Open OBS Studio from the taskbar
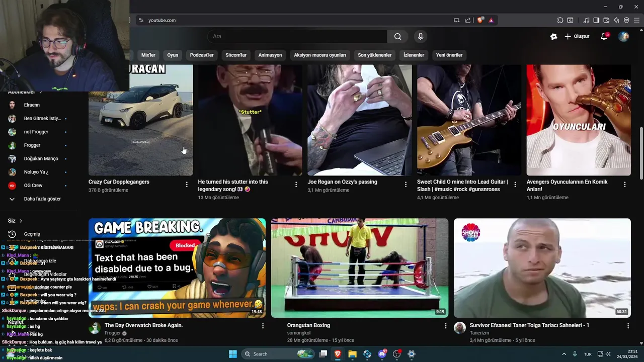This screenshot has height=362, width=644. click(x=396, y=354)
